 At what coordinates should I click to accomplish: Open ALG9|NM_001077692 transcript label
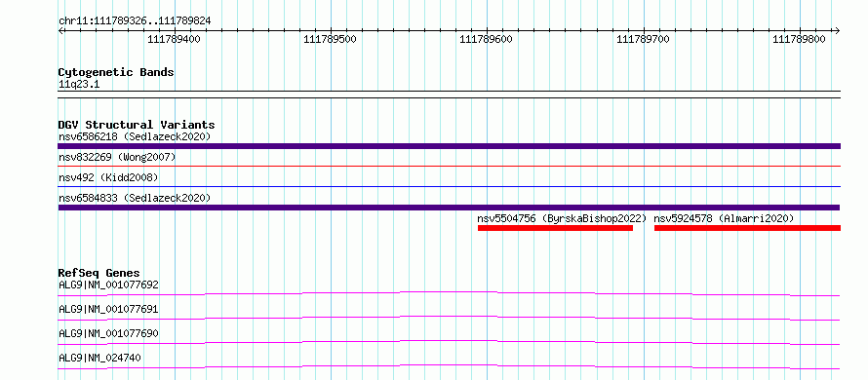pos(108,285)
